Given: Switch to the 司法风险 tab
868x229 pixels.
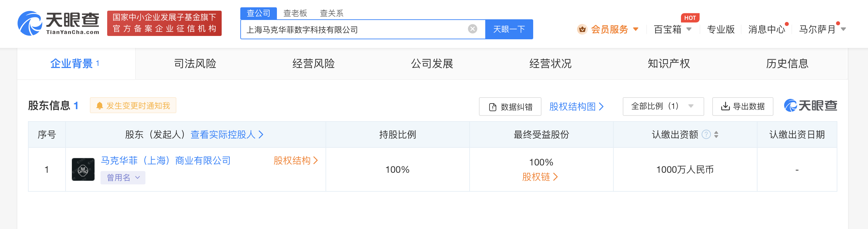Looking at the screenshot, I should tap(195, 64).
